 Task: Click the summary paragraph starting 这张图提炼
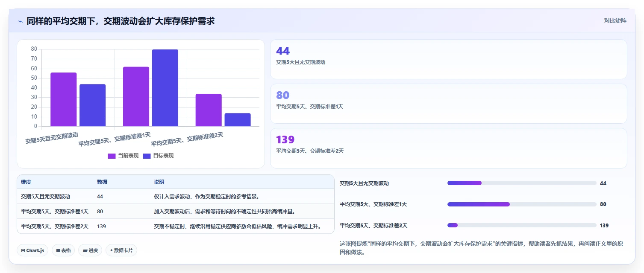481,248
